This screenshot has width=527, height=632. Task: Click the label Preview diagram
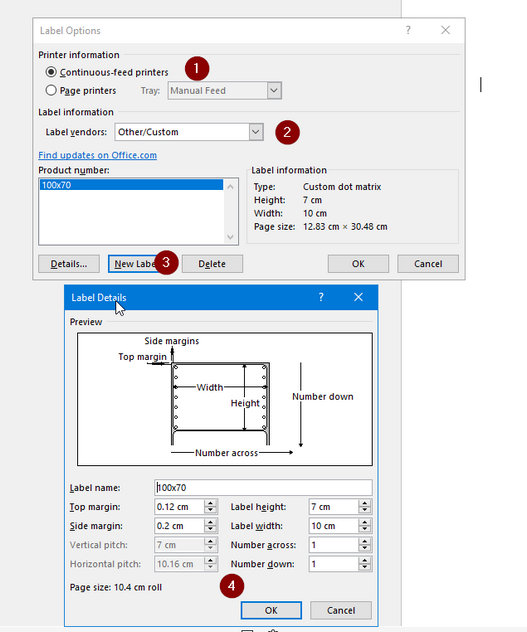pyautogui.click(x=225, y=399)
